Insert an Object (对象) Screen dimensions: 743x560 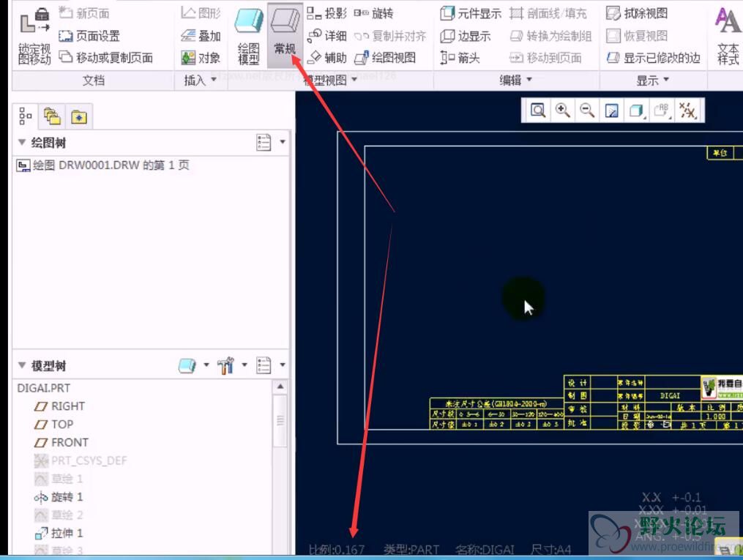pyautogui.click(x=201, y=58)
